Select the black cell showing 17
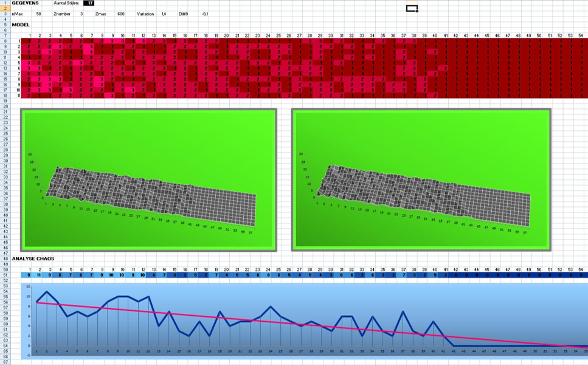The width and height of the screenshot is (588, 365). (x=89, y=3)
